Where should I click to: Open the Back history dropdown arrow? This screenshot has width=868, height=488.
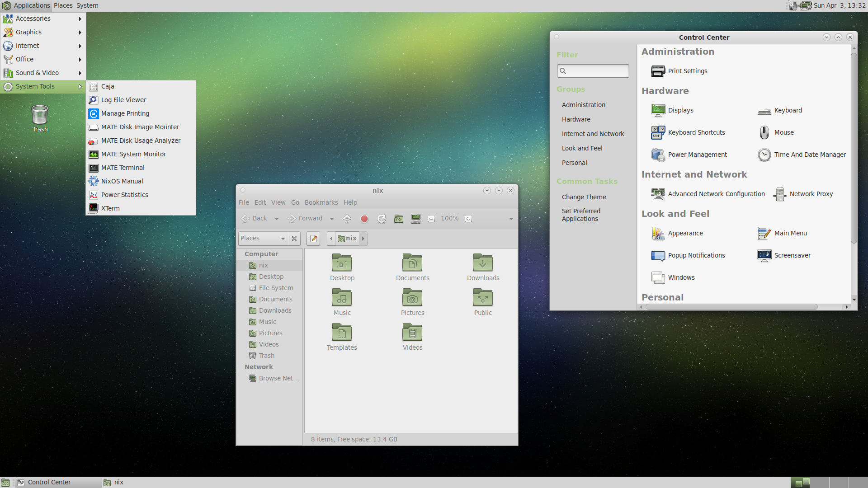click(277, 219)
